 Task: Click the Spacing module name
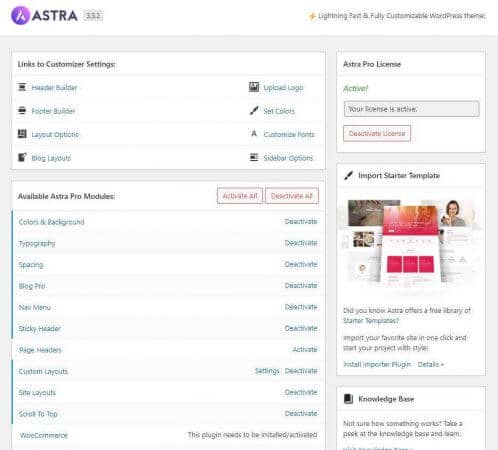click(x=31, y=265)
